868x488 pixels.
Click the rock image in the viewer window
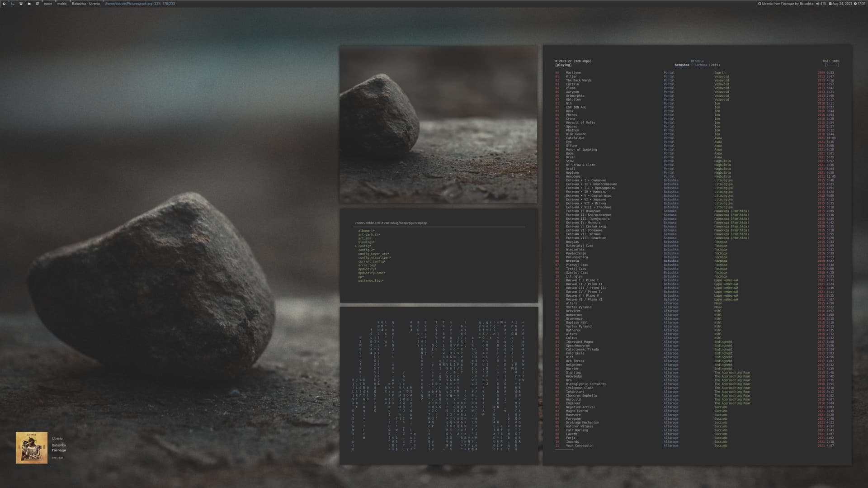point(439,124)
